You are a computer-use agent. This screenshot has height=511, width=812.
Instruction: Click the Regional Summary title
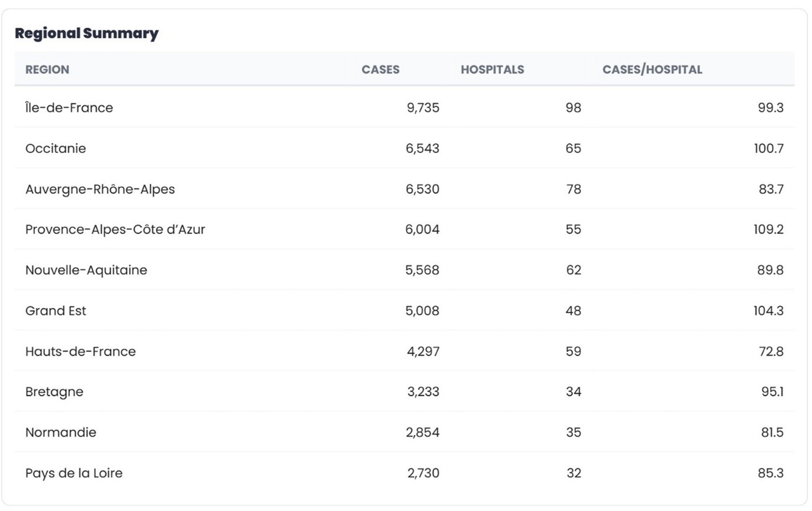click(x=87, y=34)
